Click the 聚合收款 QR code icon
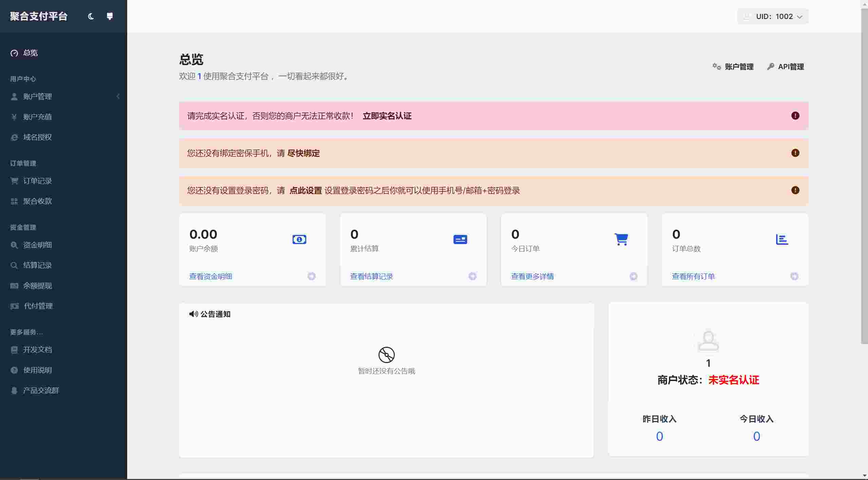Screen dimensions: 868x480 [x=14, y=201]
